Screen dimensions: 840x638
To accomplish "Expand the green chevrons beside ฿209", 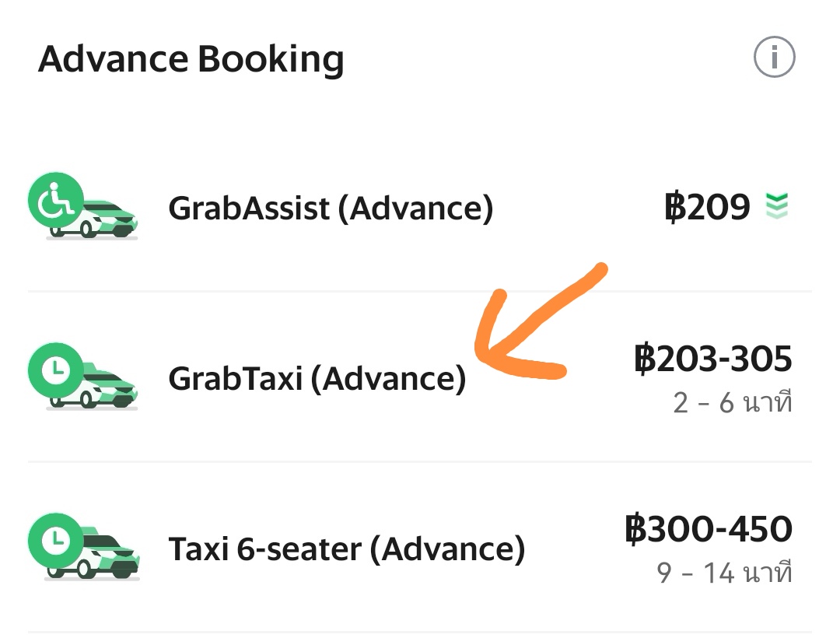I will (x=777, y=206).
